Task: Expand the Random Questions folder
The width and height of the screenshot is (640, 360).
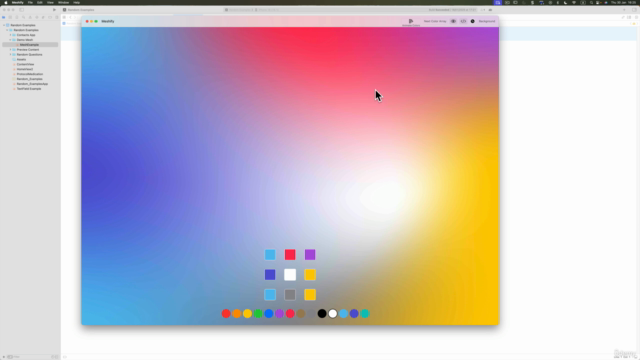Action: pos(11,55)
